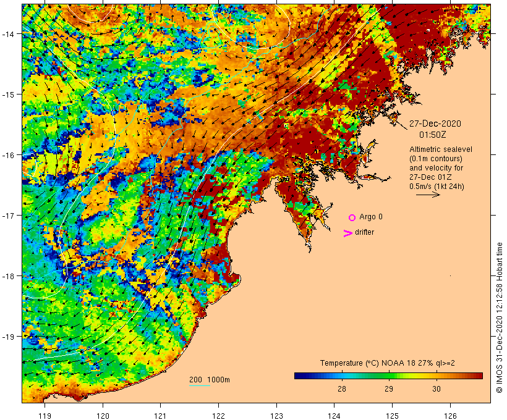Viewport: 507px width, 420px height.
Task: Click the 30 label under the color bar
Action: [x=436, y=388]
